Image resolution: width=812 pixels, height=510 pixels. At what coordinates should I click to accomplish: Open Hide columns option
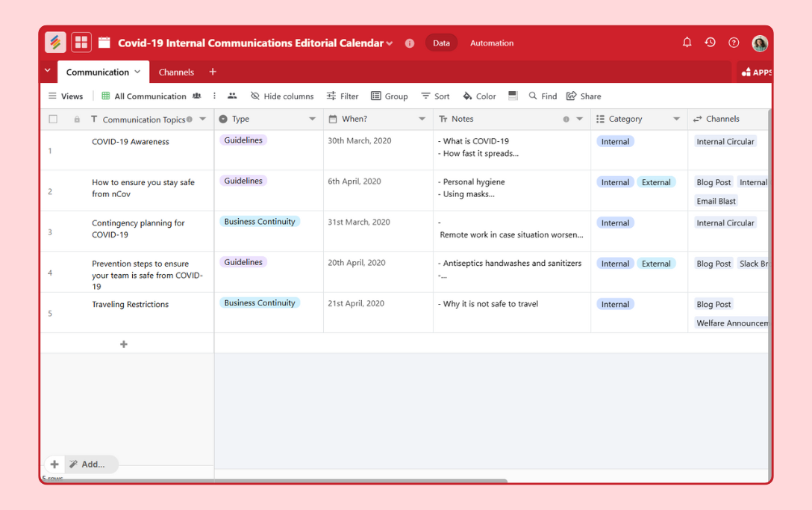282,96
